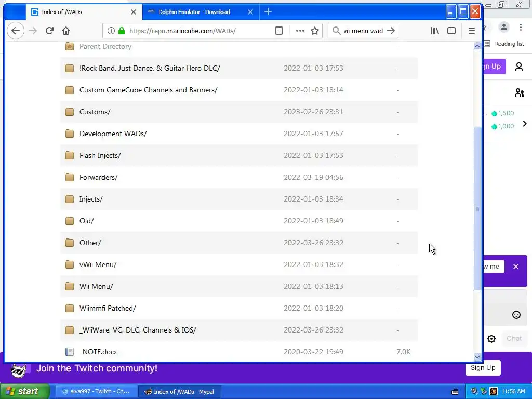Image resolution: width=532 pixels, height=399 pixels.
Task: Open Chrome Reading list button
Action: click(504, 44)
